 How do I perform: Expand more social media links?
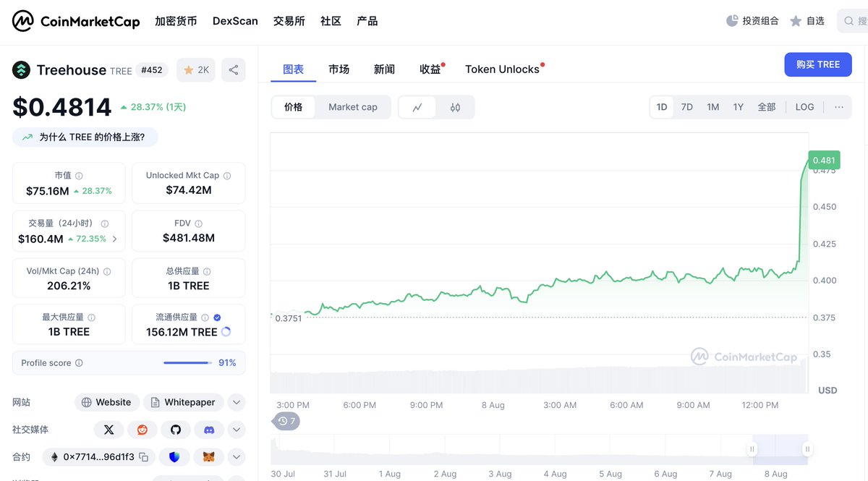237,430
